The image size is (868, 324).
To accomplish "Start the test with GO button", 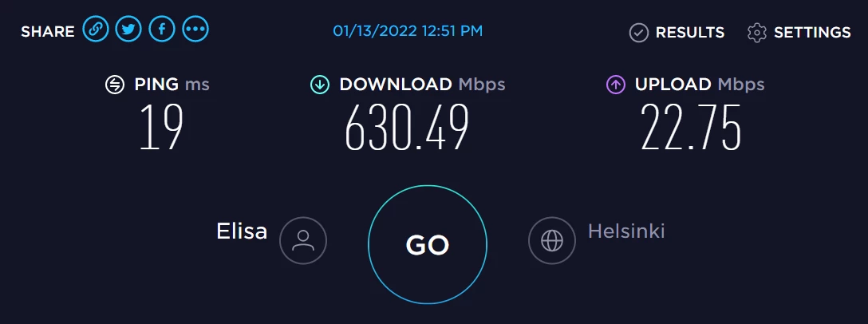I will (428, 244).
